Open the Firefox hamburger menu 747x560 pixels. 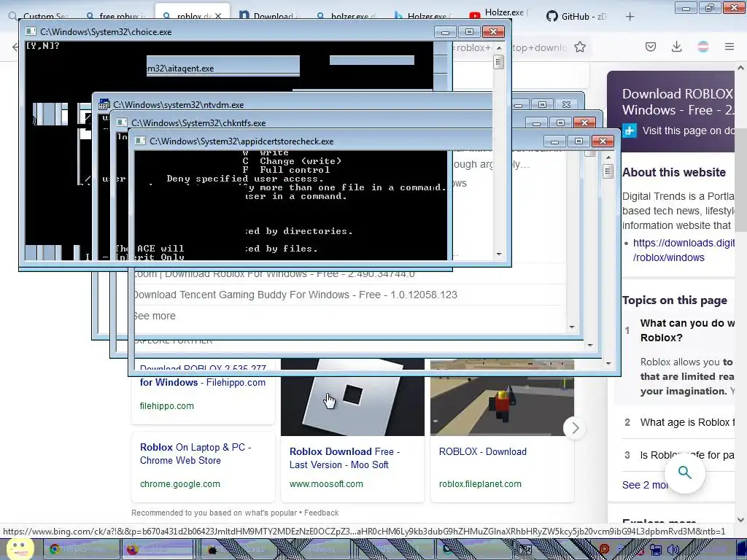pyautogui.click(x=729, y=47)
